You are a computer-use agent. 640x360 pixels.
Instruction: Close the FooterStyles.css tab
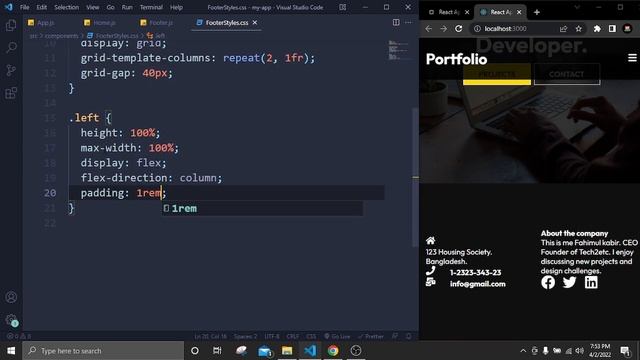click(x=255, y=22)
